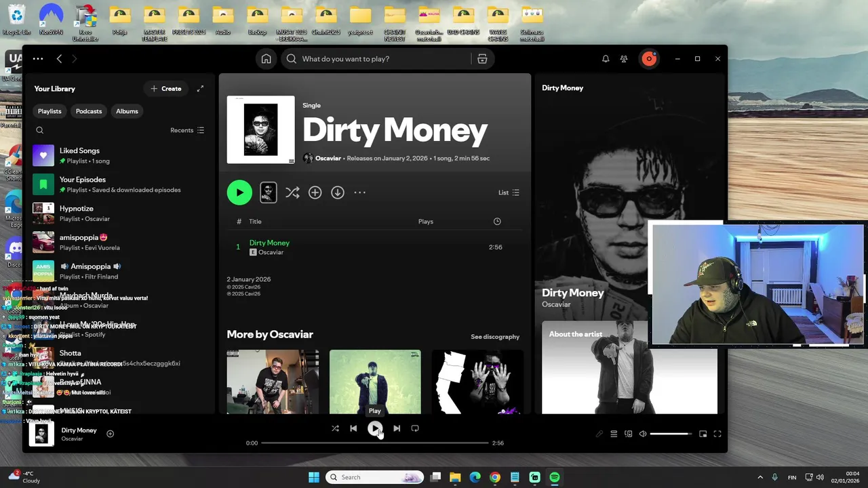Open See discography link
868x488 pixels.
click(495, 337)
